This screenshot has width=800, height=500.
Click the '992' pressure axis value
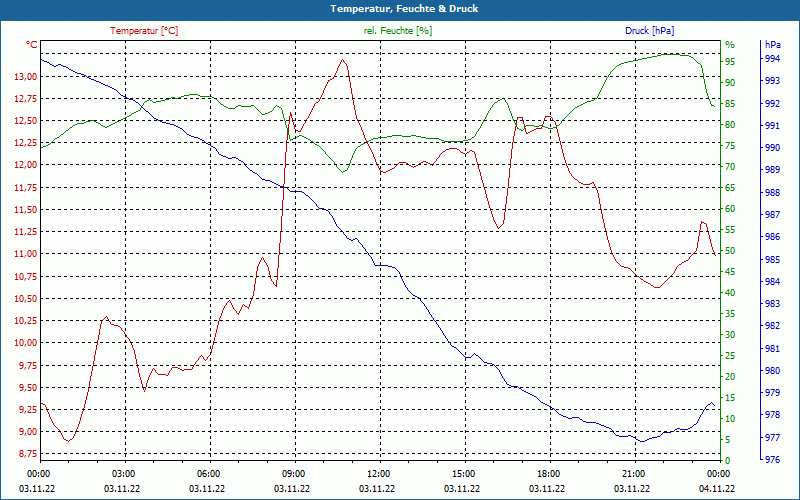tap(772, 104)
